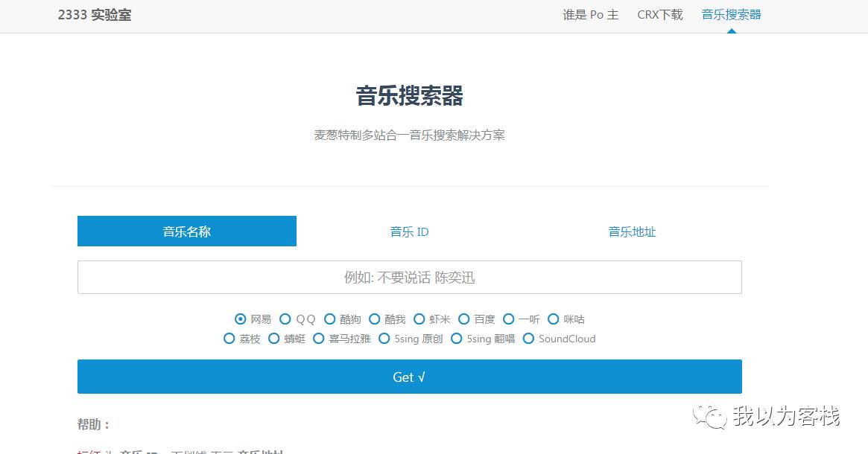Select the 5sing 原创 radio button

384,339
